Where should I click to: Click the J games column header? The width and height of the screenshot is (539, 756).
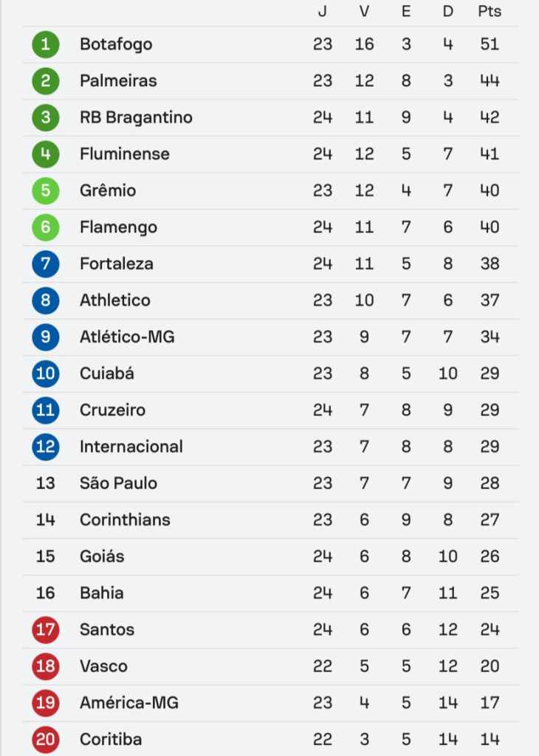click(322, 11)
